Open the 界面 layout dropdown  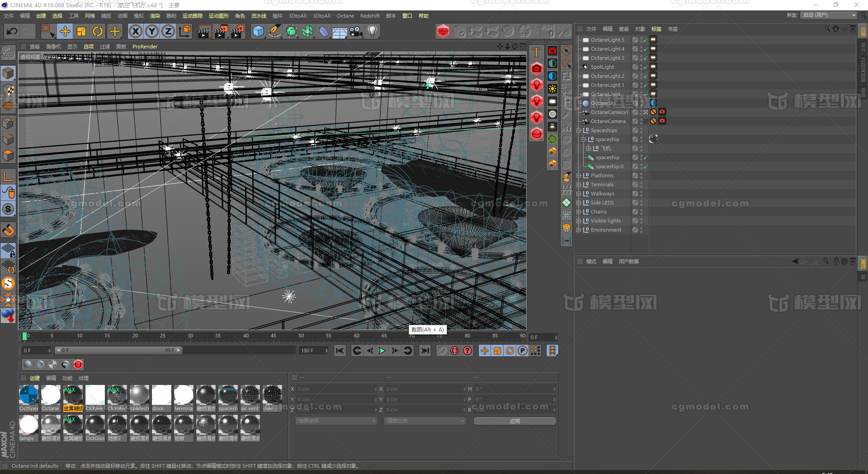(x=829, y=15)
